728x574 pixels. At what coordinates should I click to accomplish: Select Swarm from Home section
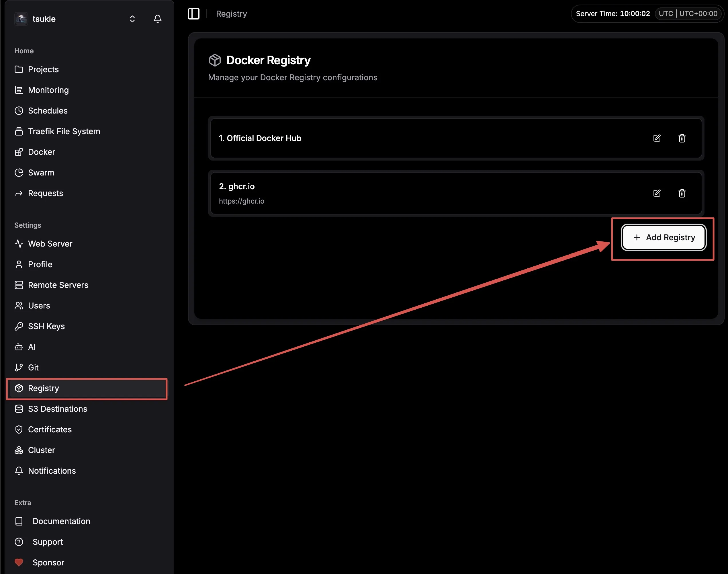[x=41, y=173]
